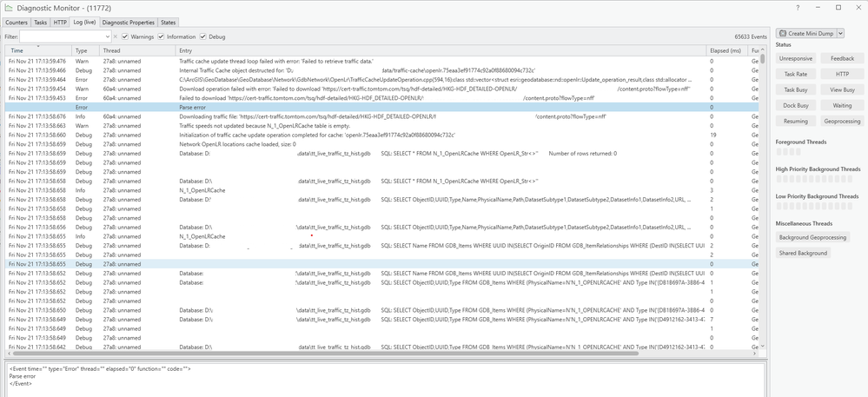Click the Unresponsive status button
Screen dimensions: 868x397
pyautogui.click(x=796, y=58)
